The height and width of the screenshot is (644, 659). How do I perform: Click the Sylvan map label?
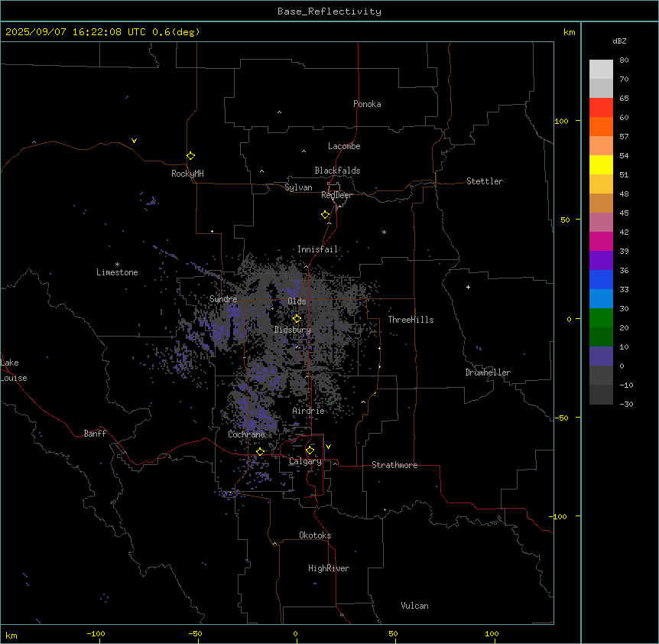(x=298, y=187)
